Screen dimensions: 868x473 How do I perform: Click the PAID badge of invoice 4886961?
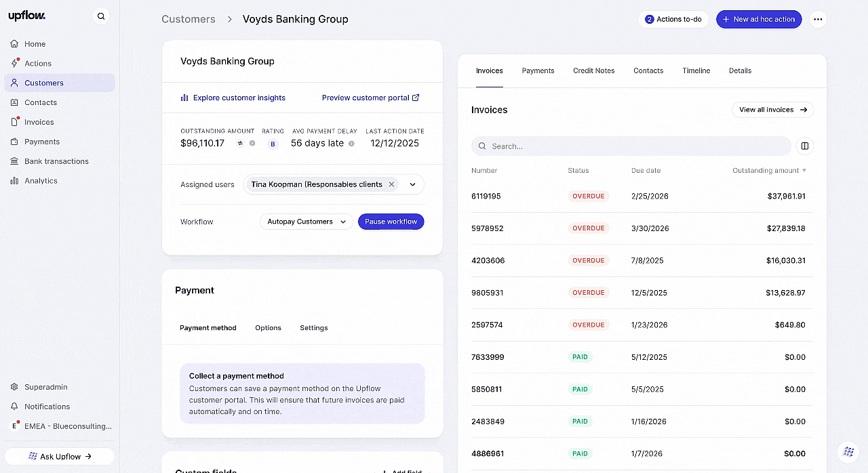pos(580,453)
